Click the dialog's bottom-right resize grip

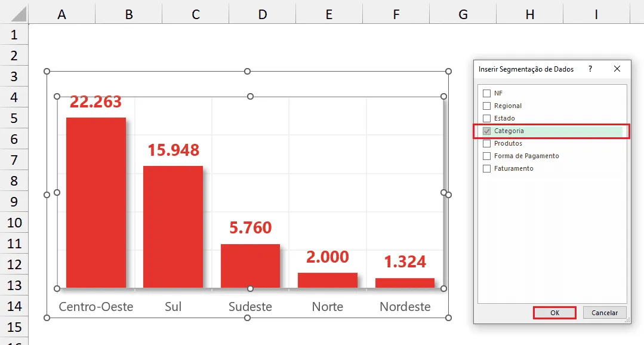(x=627, y=320)
